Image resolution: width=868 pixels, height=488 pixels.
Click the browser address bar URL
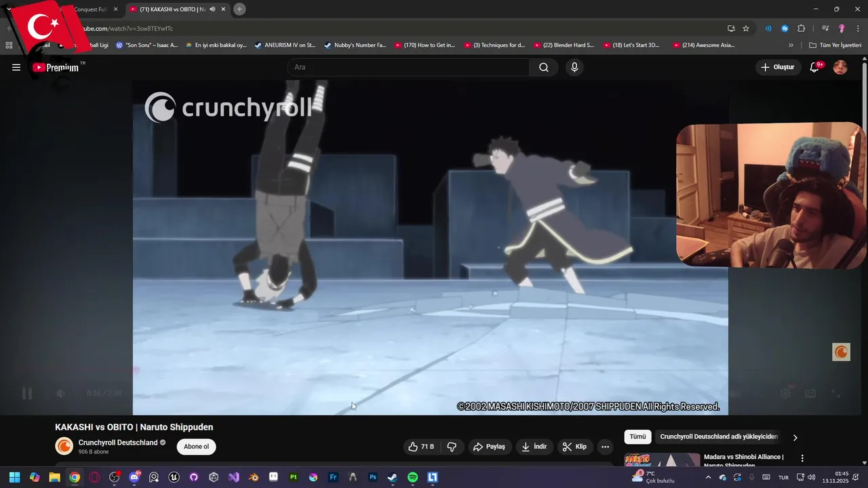[127, 28]
